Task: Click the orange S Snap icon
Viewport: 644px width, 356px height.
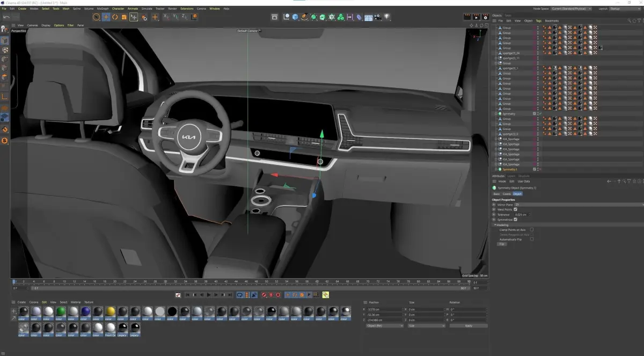Action: coord(4,141)
